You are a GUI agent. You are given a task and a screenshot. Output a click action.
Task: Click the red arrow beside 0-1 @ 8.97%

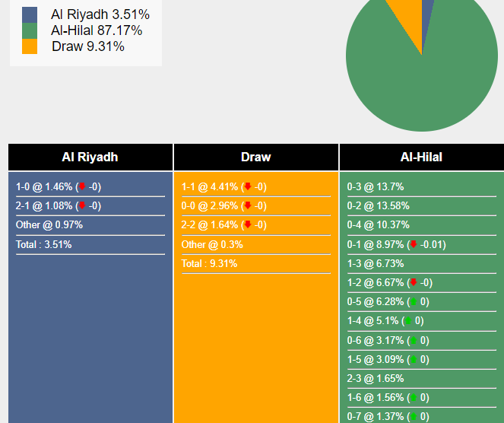point(414,244)
